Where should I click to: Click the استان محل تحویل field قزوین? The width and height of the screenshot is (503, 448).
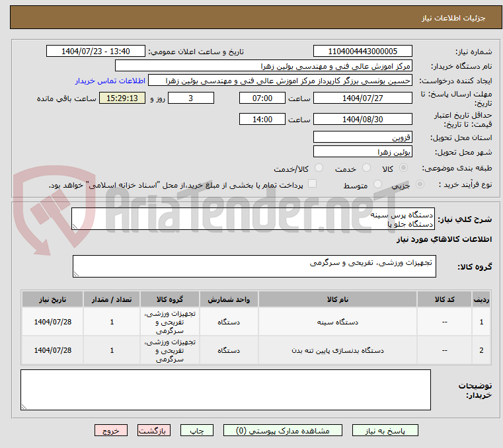pyautogui.click(x=362, y=137)
